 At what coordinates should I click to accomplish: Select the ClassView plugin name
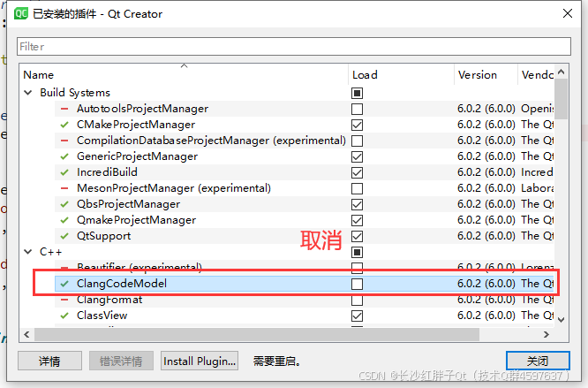(102, 316)
